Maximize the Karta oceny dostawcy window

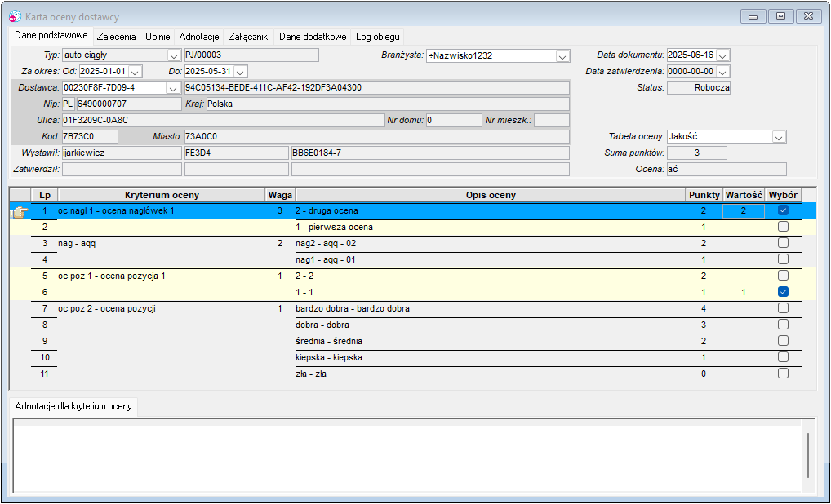780,16
